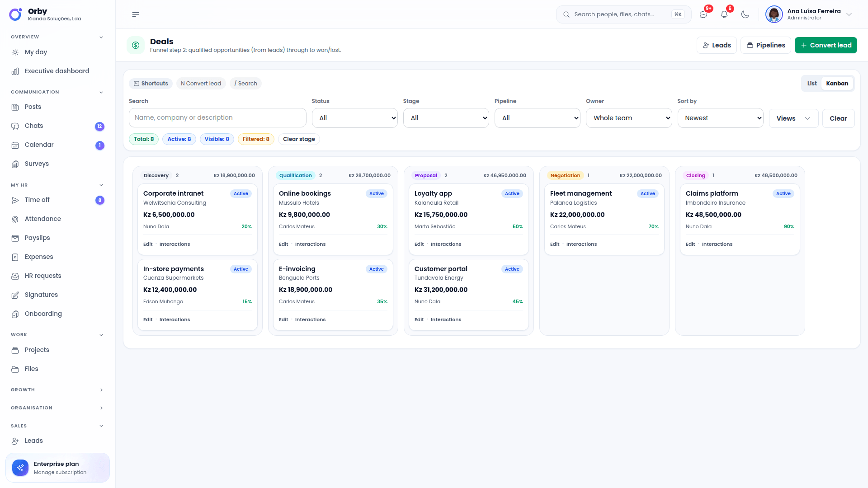
Task: Open the Sort by Newest dropdown
Action: coord(720,118)
